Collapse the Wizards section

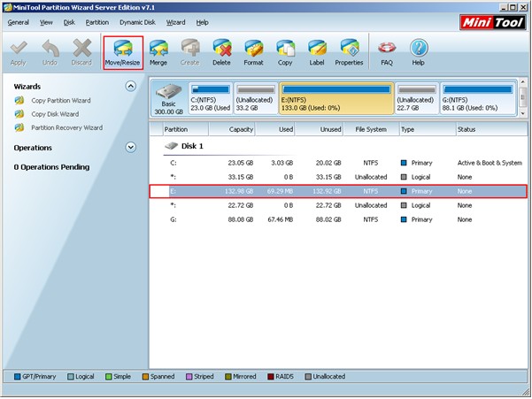tap(131, 86)
